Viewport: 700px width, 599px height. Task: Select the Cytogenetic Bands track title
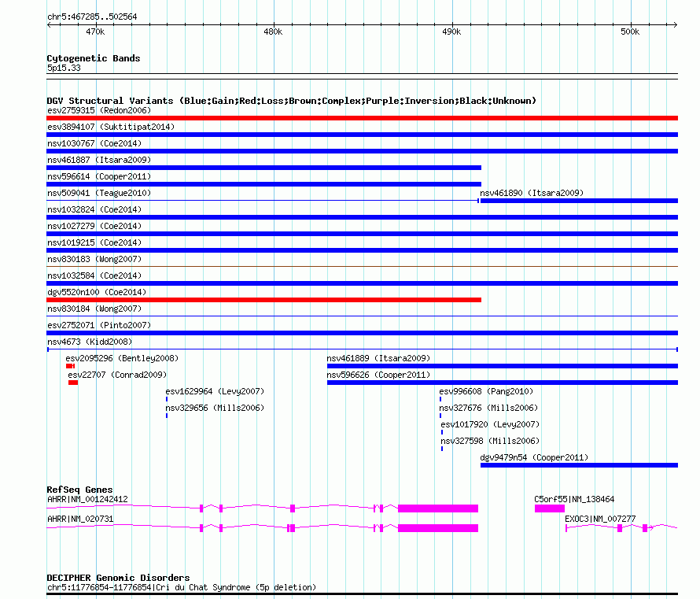point(94,58)
